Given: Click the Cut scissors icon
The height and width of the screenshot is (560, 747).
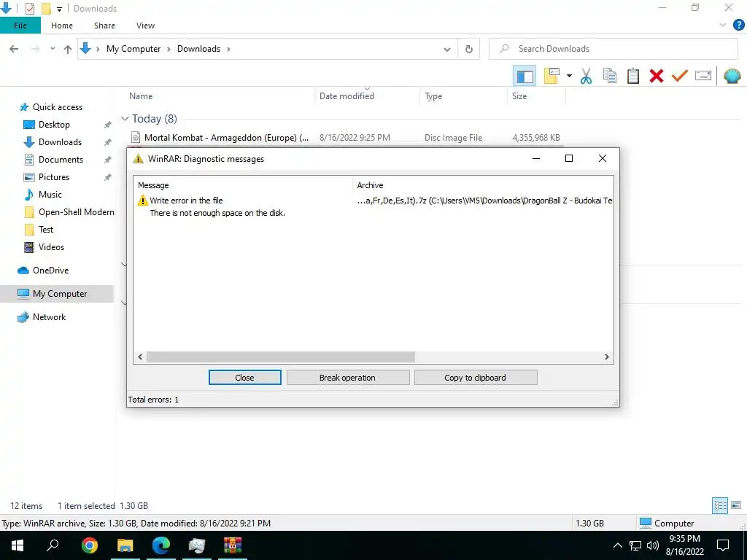Looking at the screenshot, I should click(x=586, y=76).
